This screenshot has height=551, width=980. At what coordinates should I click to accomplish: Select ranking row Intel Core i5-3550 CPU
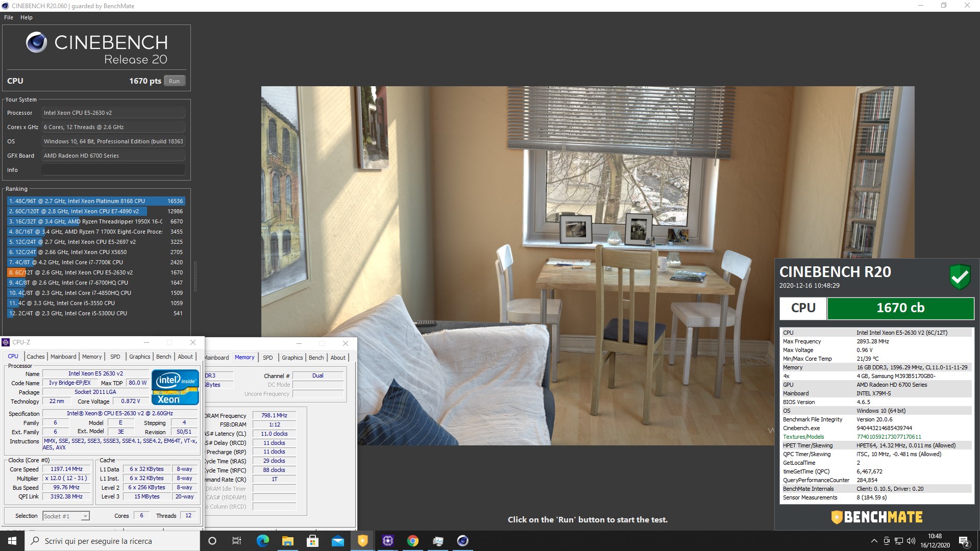coord(96,303)
